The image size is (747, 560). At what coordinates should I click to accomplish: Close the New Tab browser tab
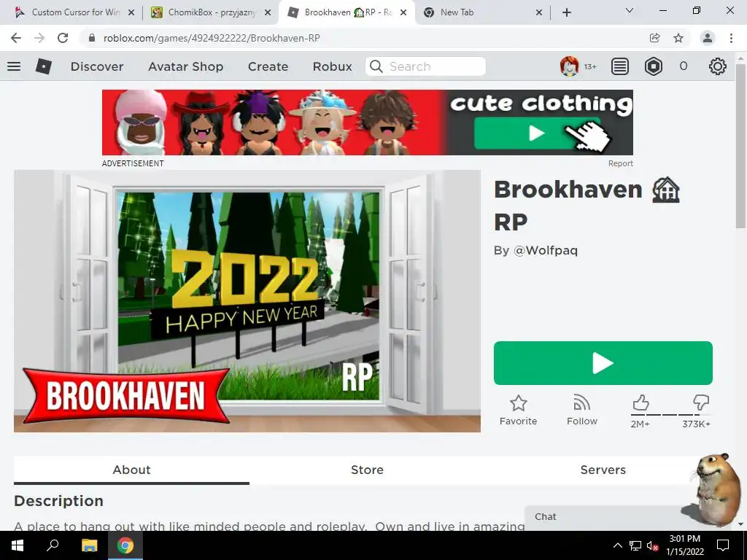(539, 12)
